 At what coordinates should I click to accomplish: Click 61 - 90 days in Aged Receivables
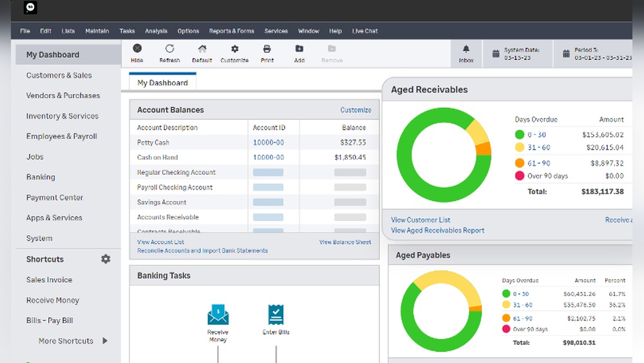[x=539, y=163]
